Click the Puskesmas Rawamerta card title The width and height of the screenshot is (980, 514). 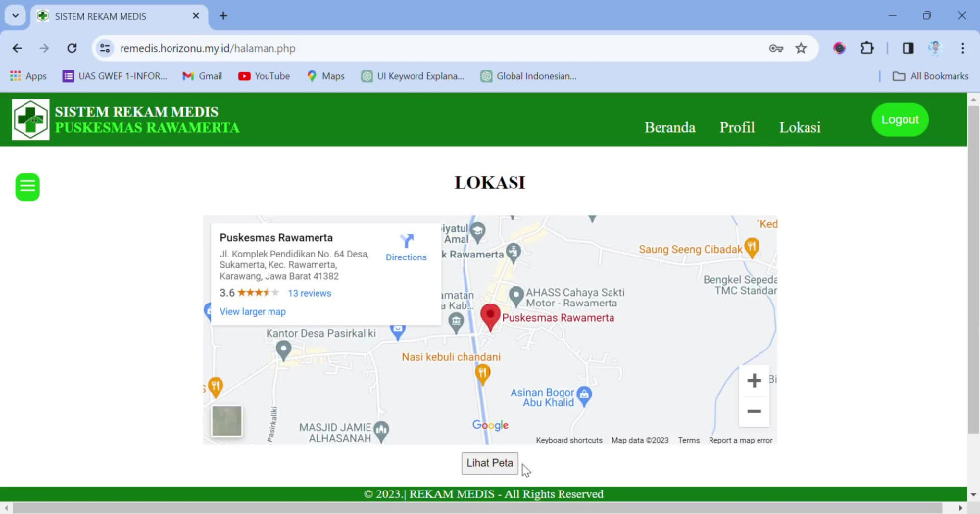click(276, 237)
